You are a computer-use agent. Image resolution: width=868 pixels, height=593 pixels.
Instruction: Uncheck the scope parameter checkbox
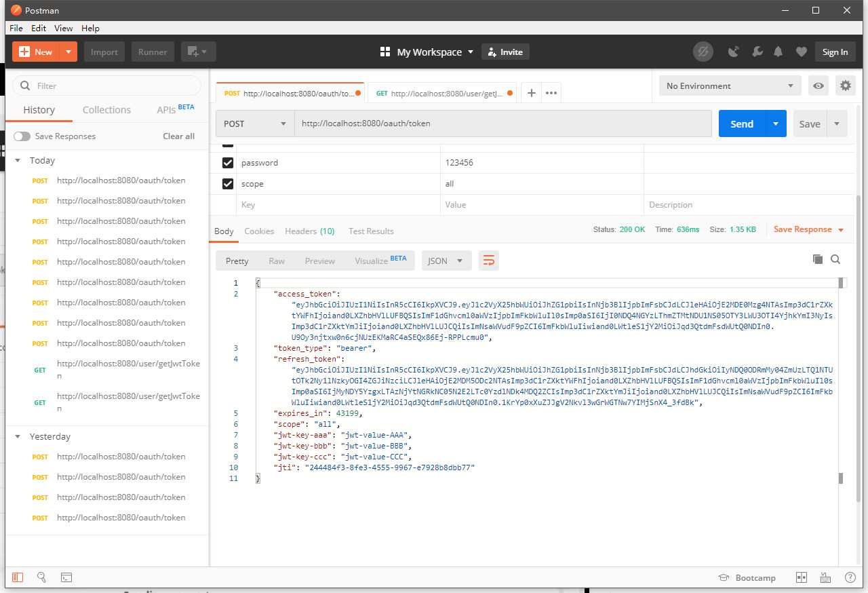click(x=228, y=184)
